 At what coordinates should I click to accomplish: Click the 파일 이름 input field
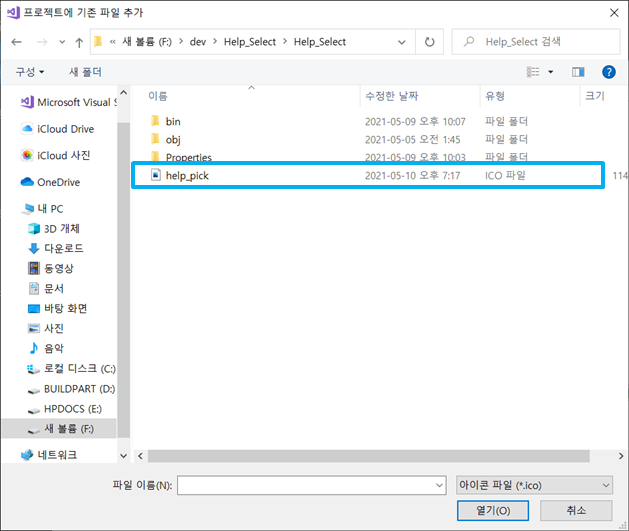[311, 485]
